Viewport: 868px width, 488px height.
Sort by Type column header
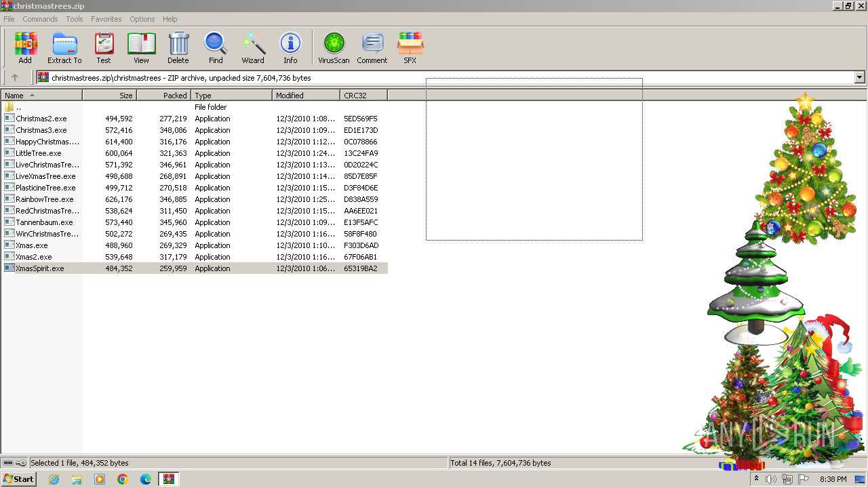click(x=232, y=96)
